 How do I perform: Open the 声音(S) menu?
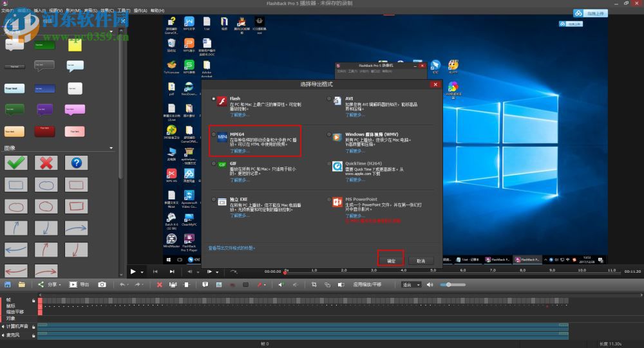90,10
